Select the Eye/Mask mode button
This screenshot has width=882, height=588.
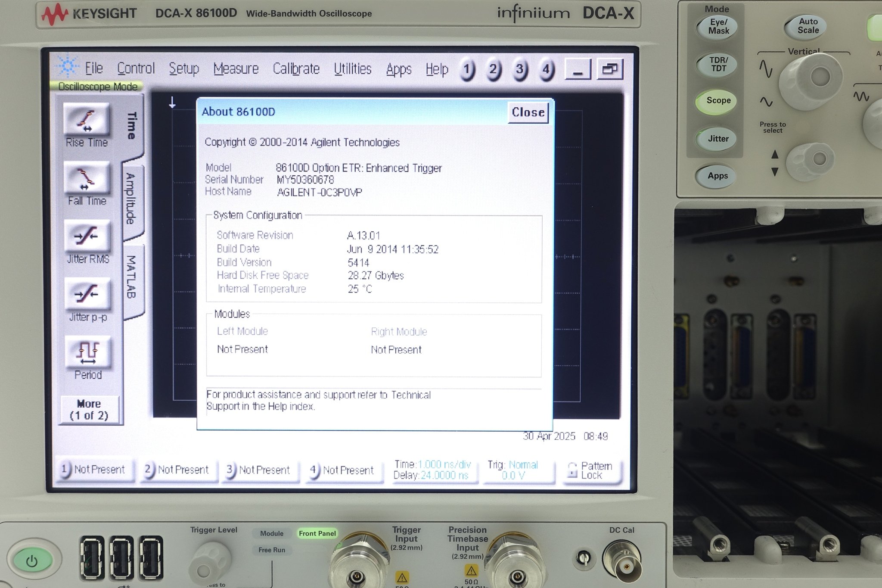[718, 27]
